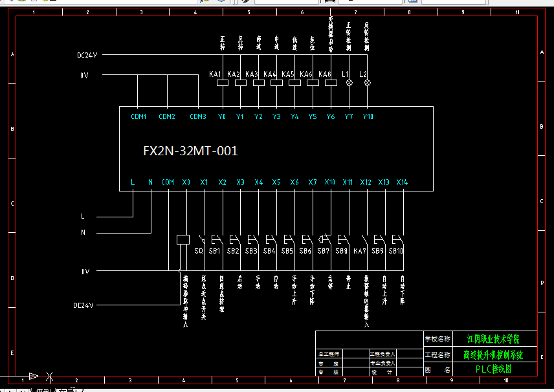Select the 学校名称 title block cell
The width and height of the screenshot is (554, 392).
tap(438, 339)
